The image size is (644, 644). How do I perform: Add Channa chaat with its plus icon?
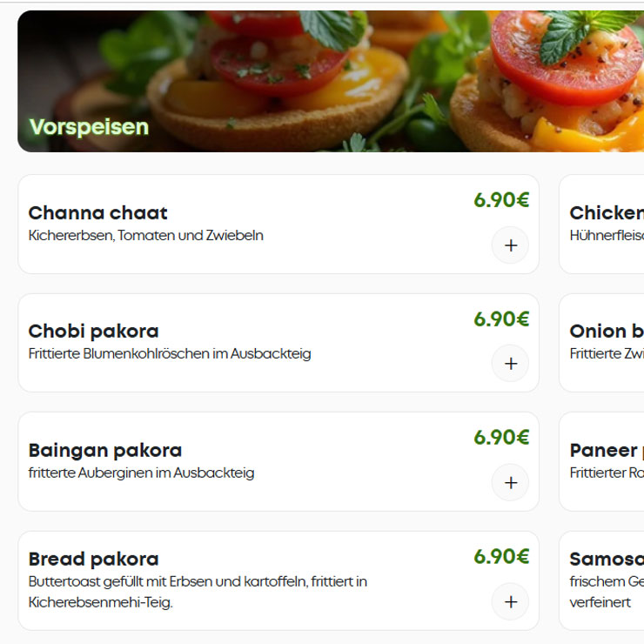(510, 245)
